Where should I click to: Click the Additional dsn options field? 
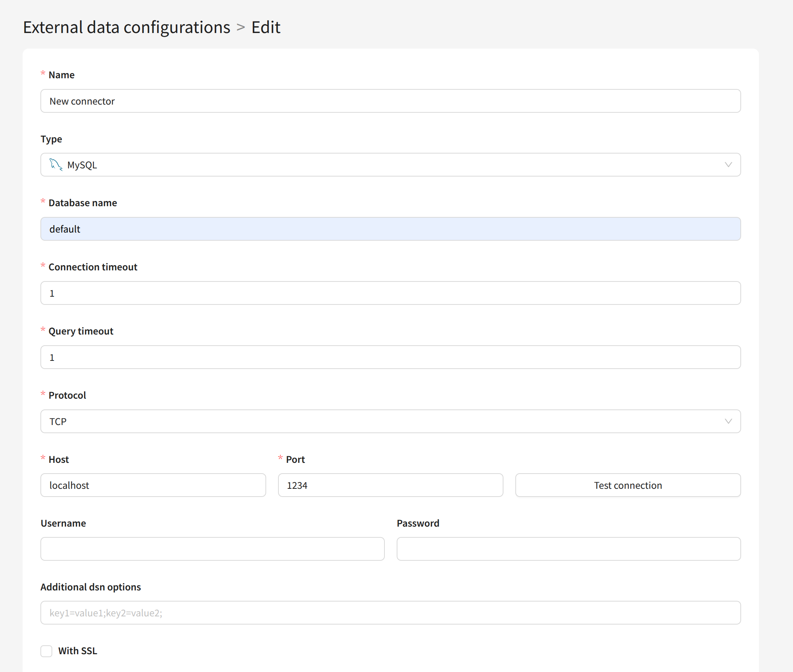click(390, 613)
